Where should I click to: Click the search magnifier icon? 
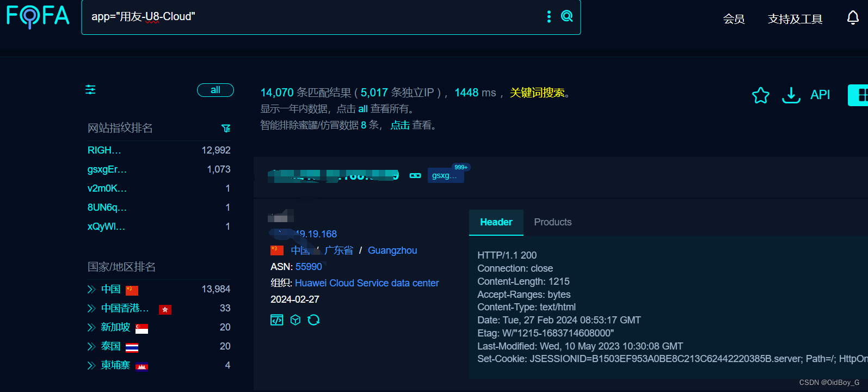click(x=567, y=16)
